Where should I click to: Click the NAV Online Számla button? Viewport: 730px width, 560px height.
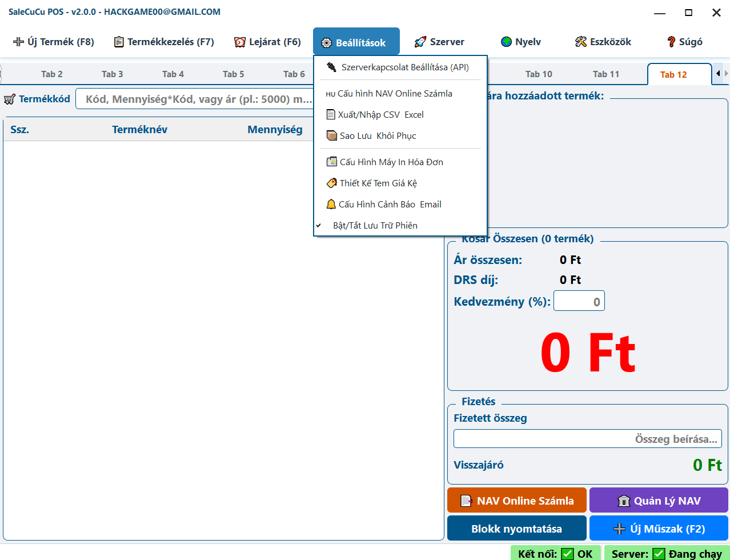pyautogui.click(x=517, y=501)
